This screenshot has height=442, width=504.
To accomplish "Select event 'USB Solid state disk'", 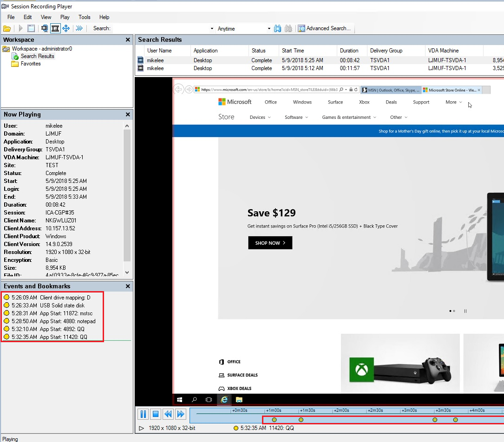I will [x=48, y=305].
